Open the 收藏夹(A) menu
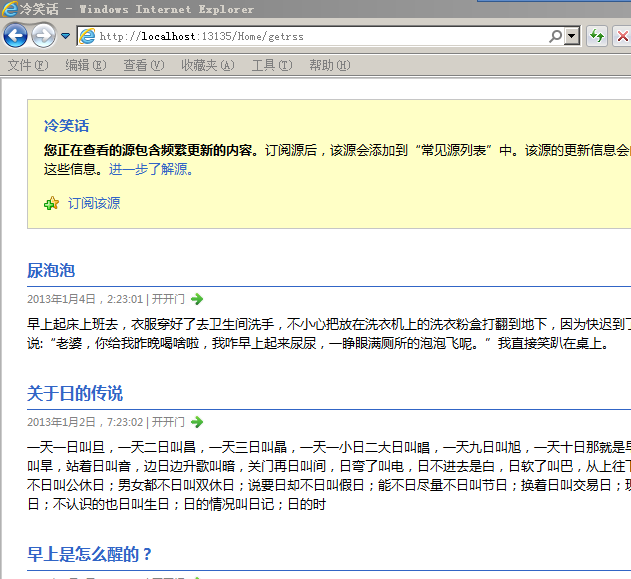This screenshot has width=631, height=579. [208, 65]
